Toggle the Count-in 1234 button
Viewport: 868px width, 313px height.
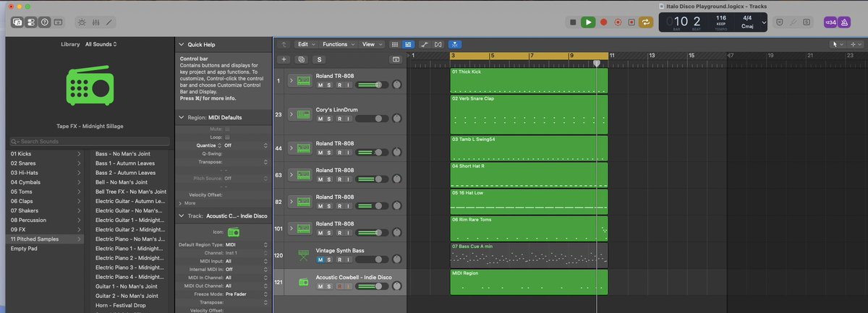click(830, 22)
